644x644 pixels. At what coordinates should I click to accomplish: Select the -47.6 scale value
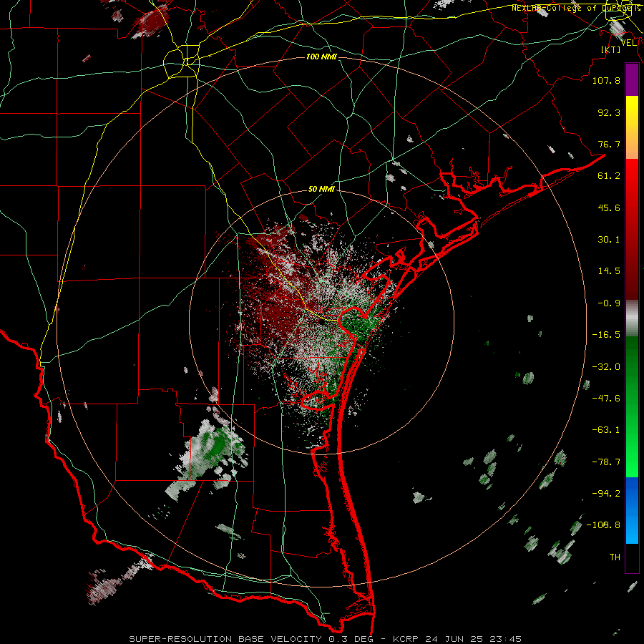[x=606, y=399]
